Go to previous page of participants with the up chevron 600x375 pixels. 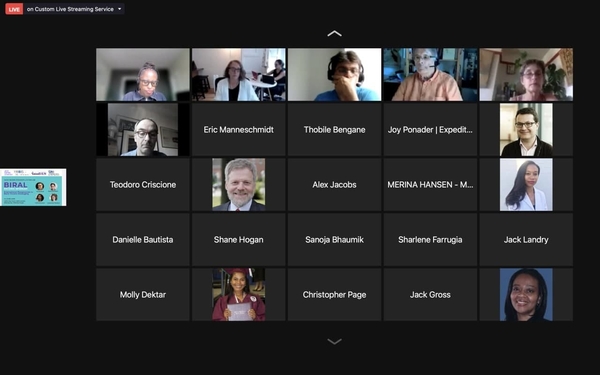point(334,34)
